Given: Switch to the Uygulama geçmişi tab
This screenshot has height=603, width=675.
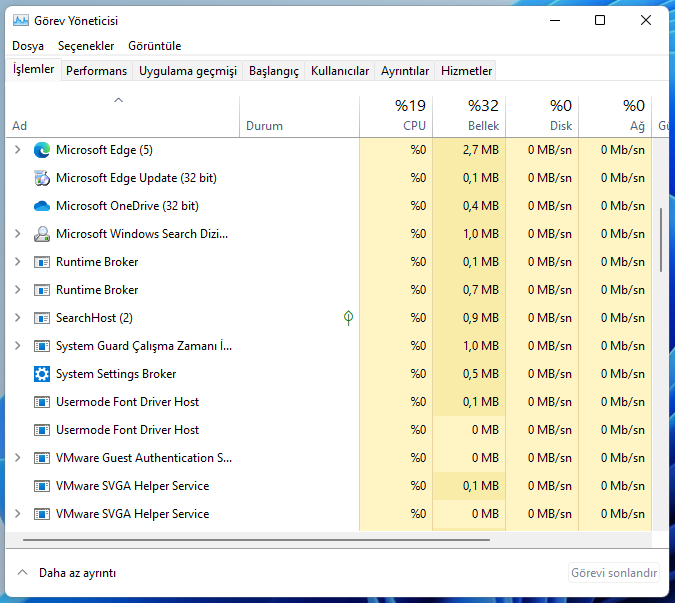Looking at the screenshot, I should click(x=188, y=71).
